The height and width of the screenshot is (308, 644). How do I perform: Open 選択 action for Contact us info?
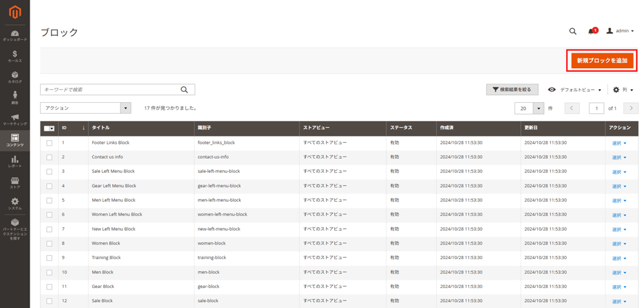click(x=619, y=158)
